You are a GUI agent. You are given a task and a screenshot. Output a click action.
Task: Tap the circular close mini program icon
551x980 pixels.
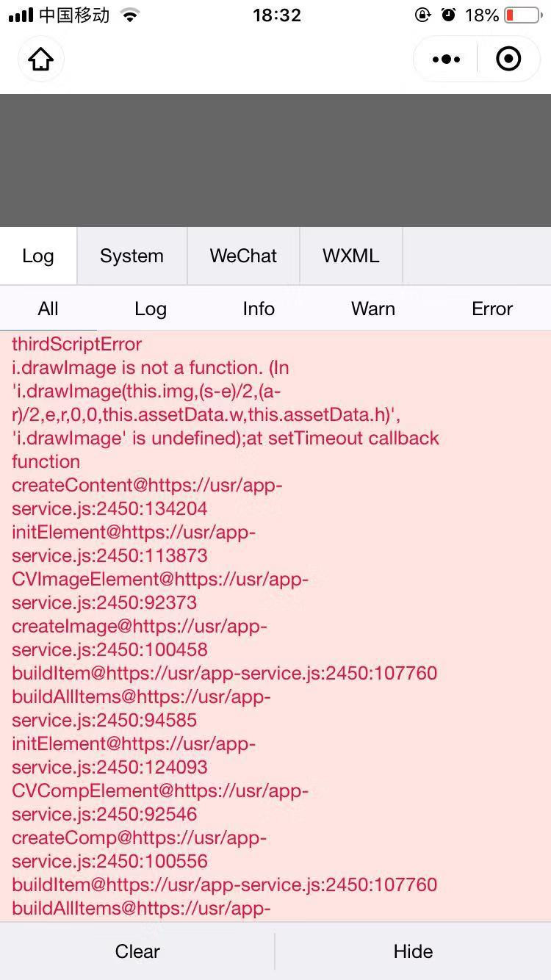[x=508, y=59]
